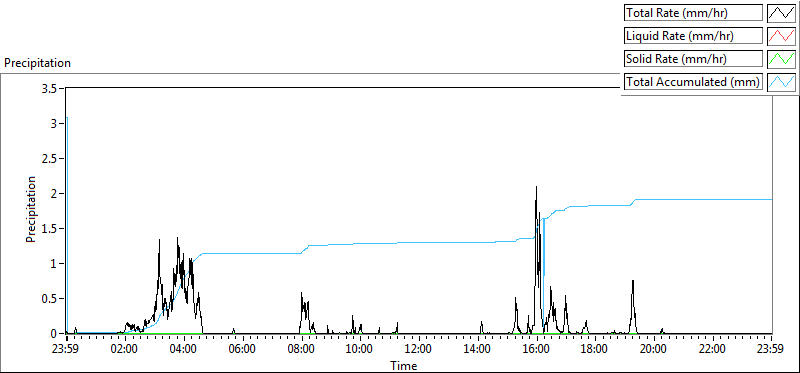
Task: Click the 18:00 time axis label
Action: tap(594, 350)
